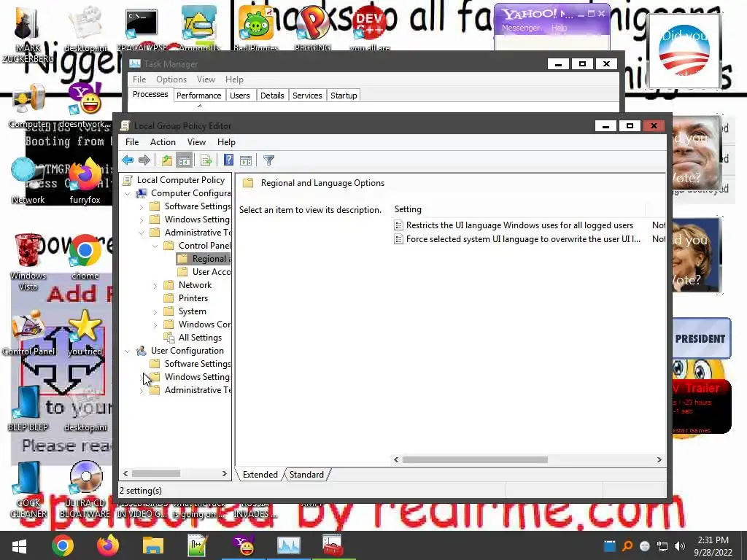Viewport: 747px width, 560px height.
Task: Open File Explorer from the taskbar
Action: point(153,545)
